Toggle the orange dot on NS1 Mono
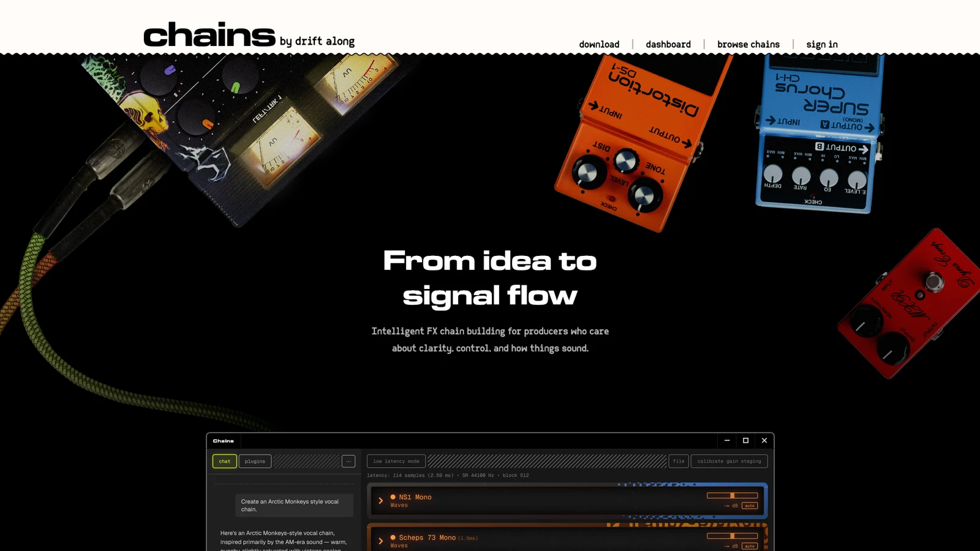Image resolution: width=980 pixels, height=551 pixels. point(393,497)
